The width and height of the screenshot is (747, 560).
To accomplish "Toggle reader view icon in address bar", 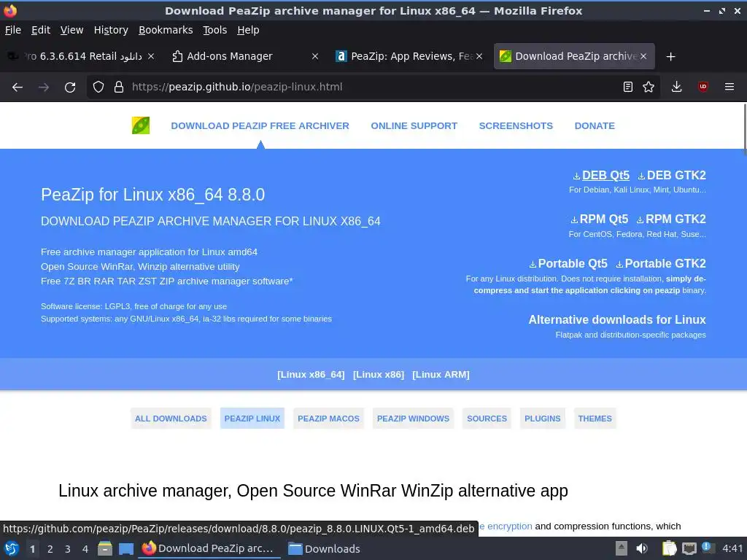I will (628, 87).
